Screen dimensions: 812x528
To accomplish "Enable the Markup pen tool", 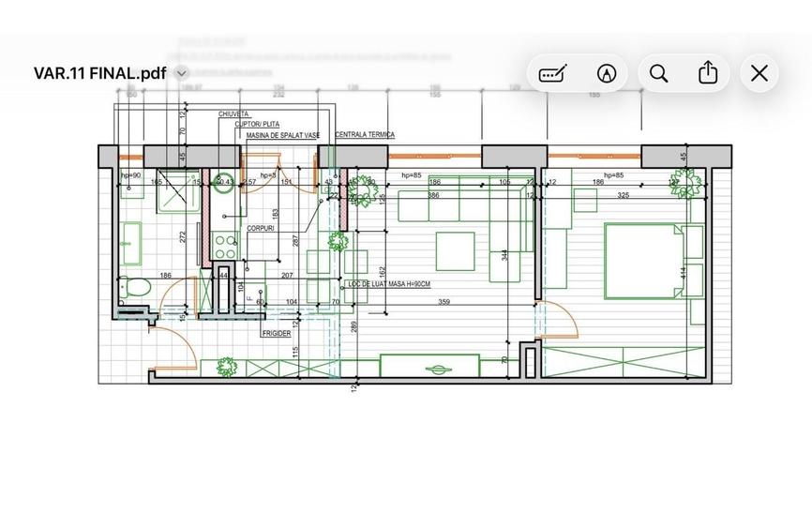I will 607,73.
